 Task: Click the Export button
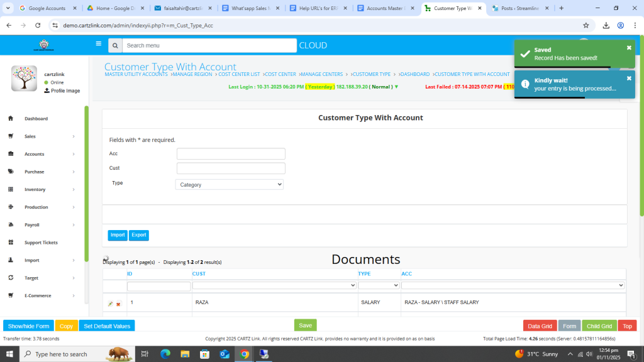tap(138, 235)
